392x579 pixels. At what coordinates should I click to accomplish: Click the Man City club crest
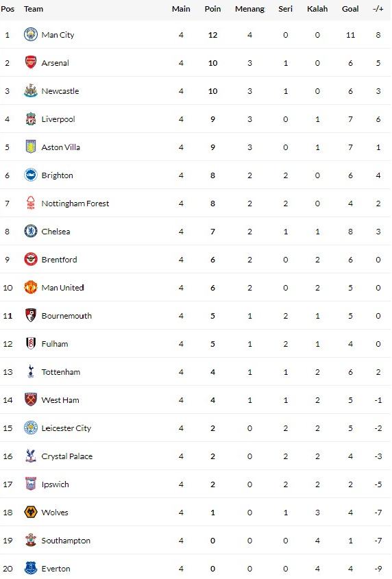click(x=31, y=35)
